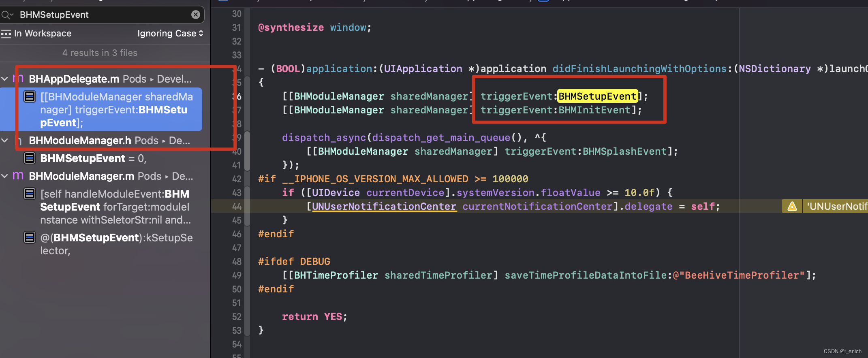This screenshot has width=868, height=358.
Task: Click the '#ifdef DEBUG' directive line
Action: [x=294, y=262]
